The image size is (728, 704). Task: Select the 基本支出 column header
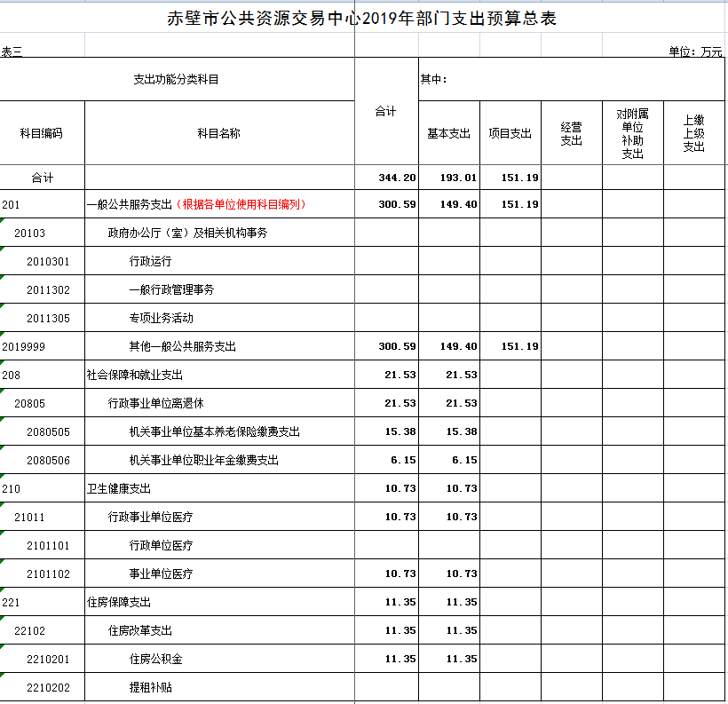point(448,134)
